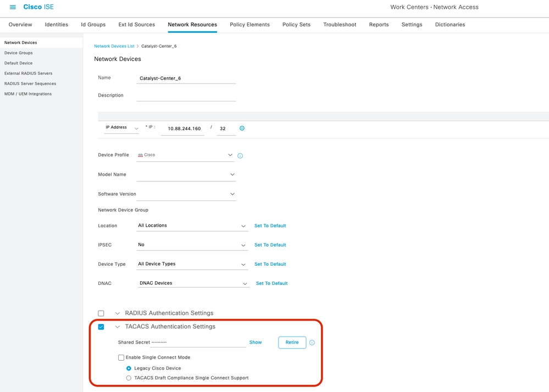Click the Cisco ISE logo
This screenshot has height=392, width=549.
tap(38, 7)
